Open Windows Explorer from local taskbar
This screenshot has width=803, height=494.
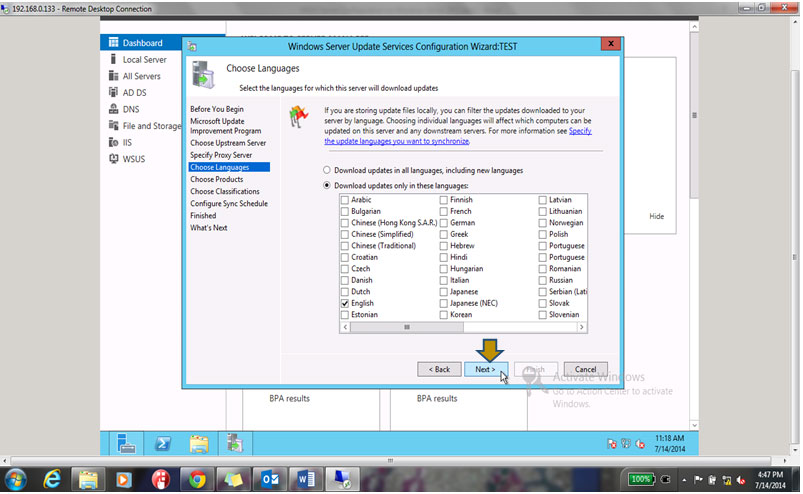tap(88, 480)
